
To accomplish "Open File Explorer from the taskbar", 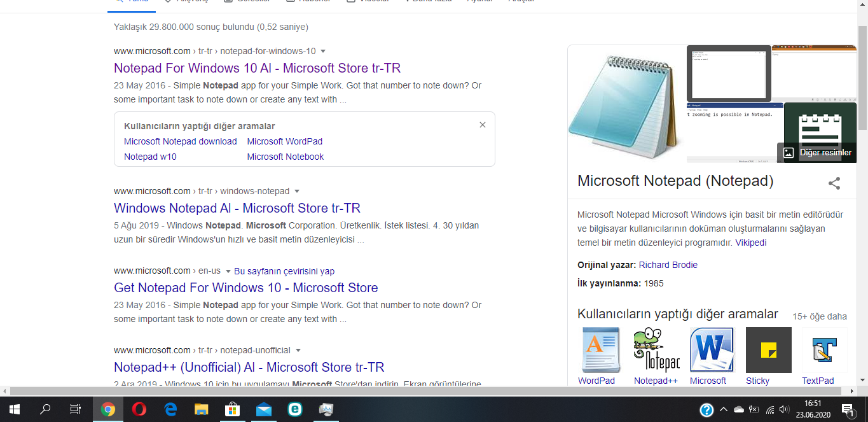I will pos(202,409).
